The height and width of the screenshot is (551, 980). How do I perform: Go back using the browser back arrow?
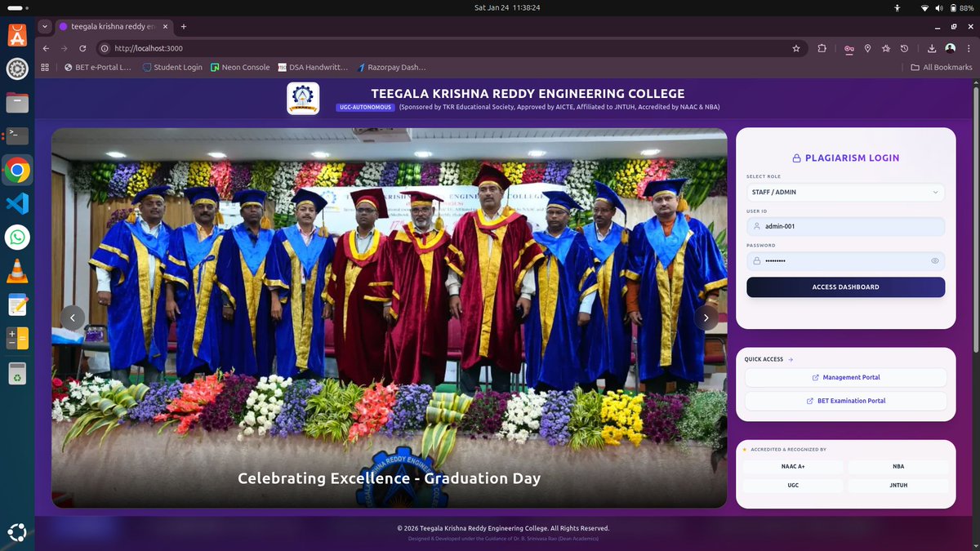(x=47, y=48)
